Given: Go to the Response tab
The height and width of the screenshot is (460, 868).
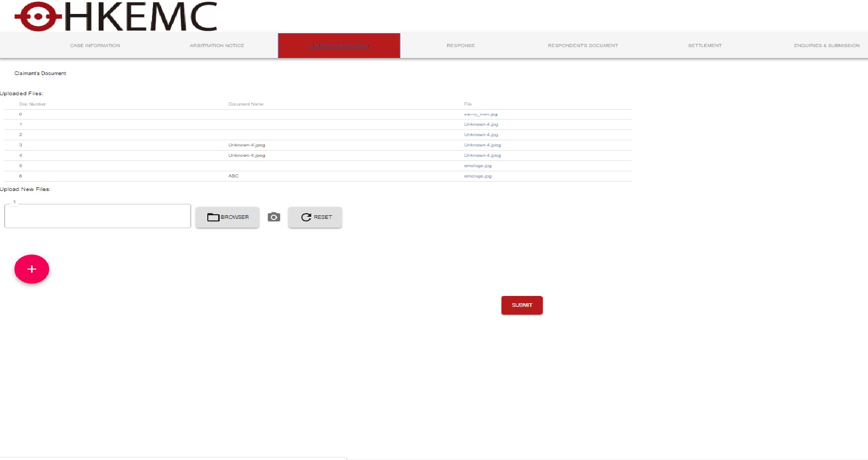Looking at the screenshot, I should (x=461, y=46).
